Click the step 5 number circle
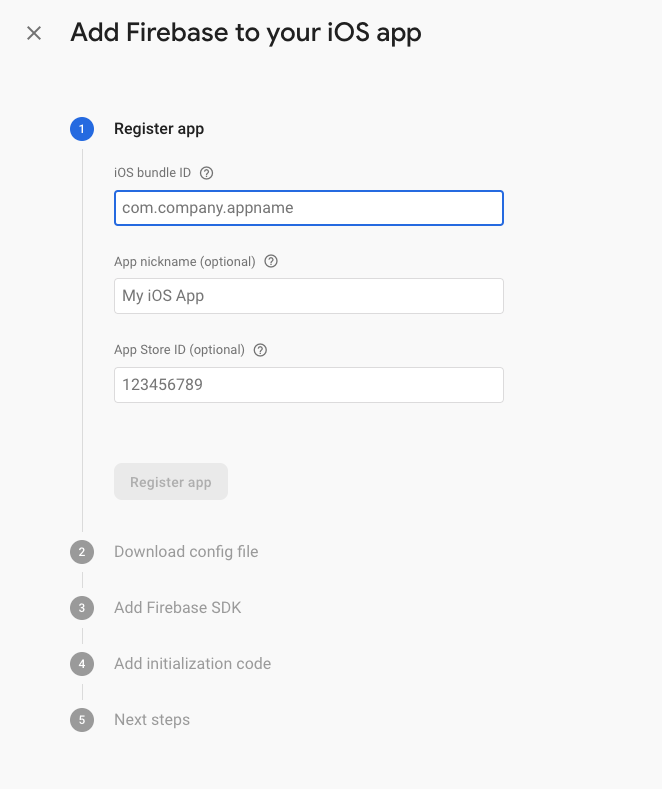This screenshot has height=789, width=662. point(82,720)
